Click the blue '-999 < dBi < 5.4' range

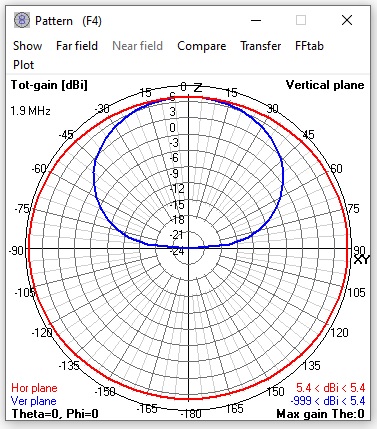pos(328,401)
